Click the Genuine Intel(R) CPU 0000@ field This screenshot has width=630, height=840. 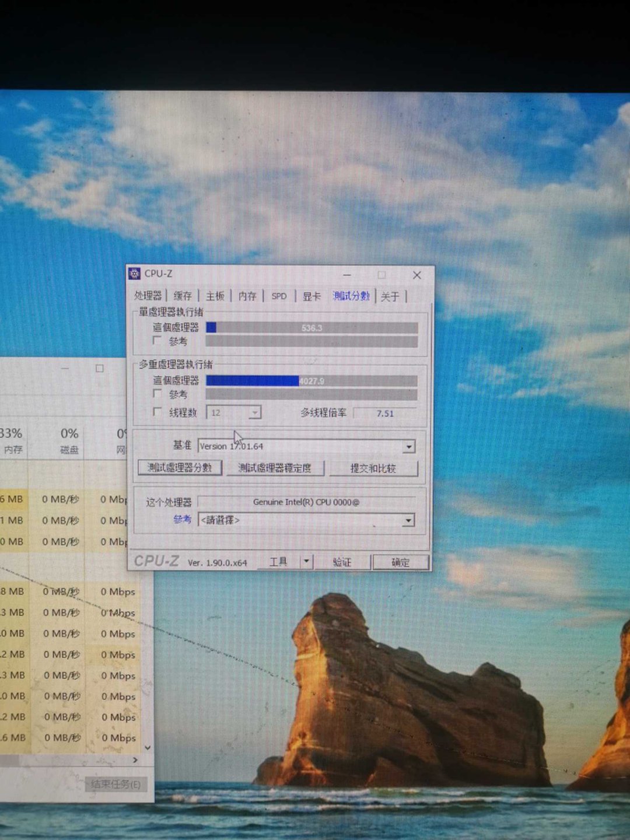pyautogui.click(x=306, y=502)
